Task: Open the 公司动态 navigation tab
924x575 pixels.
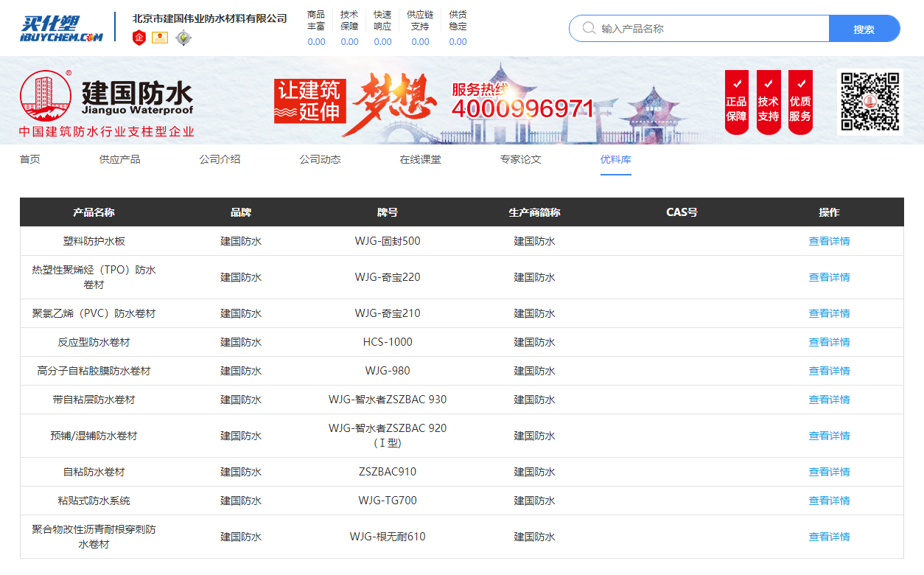Action: coord(320,159)
